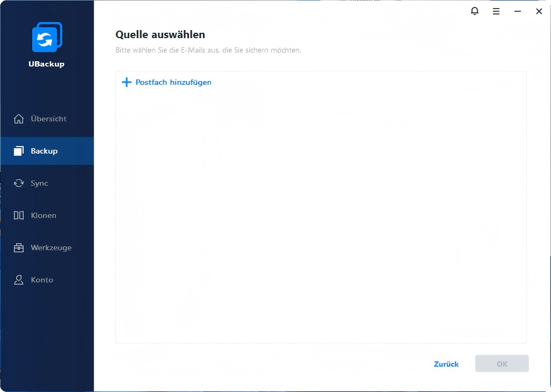551x392 pixels.
Task: Click the toolbox icon for Werkzeuge
Action: pos(19,248)
